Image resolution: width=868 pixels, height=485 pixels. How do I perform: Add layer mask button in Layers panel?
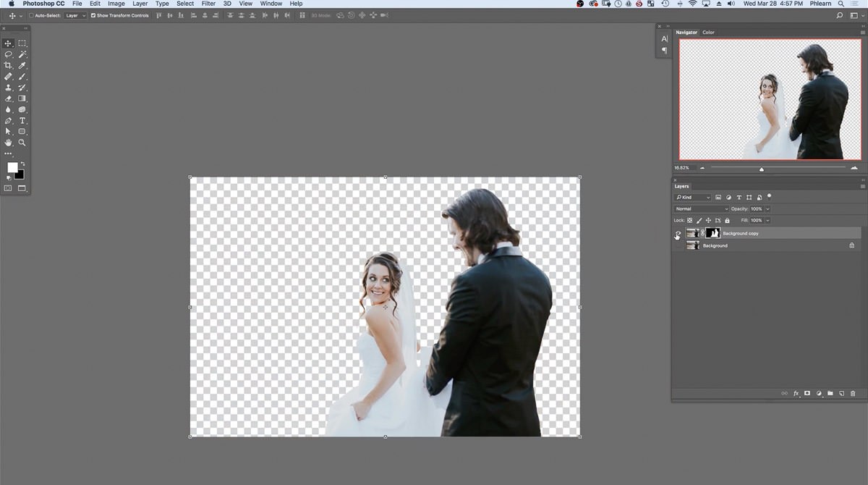click(807, 393)
